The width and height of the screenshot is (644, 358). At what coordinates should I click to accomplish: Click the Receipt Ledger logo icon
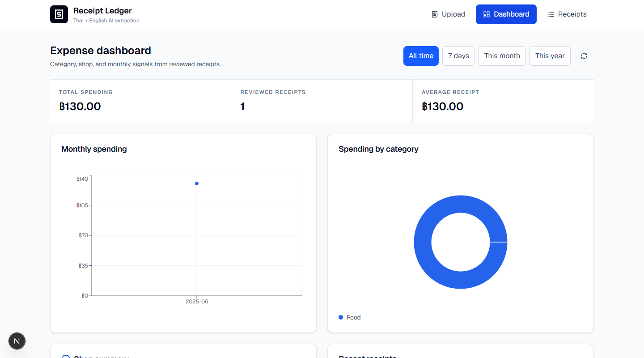(x=59, y=14)
